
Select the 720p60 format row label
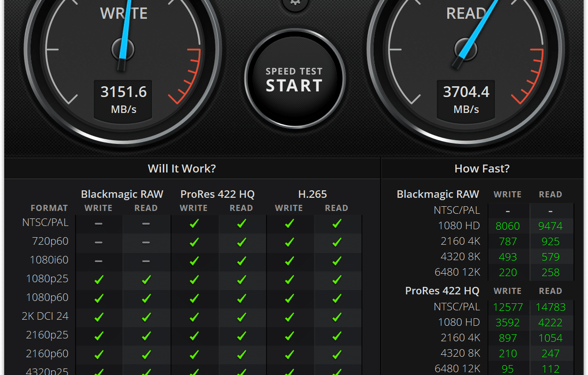[49, 241]
